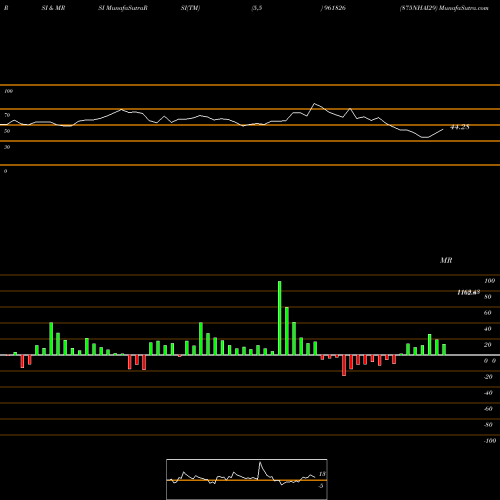Image resolution: width=500 pixels, height=500 pixels.
Task: Click the MR value label 1162.43
Action: (469, 292)
